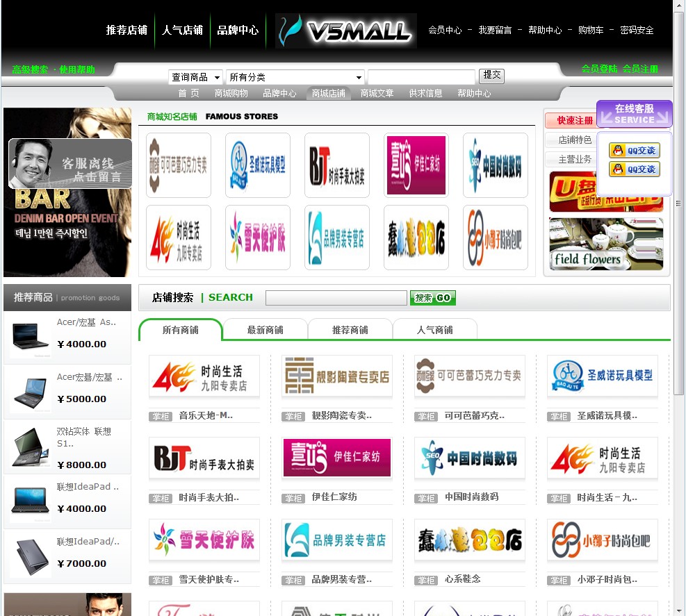The width and height of the screenshot is (686, 616).
Task: Click the red 快速注册 button
Action: 571,120
